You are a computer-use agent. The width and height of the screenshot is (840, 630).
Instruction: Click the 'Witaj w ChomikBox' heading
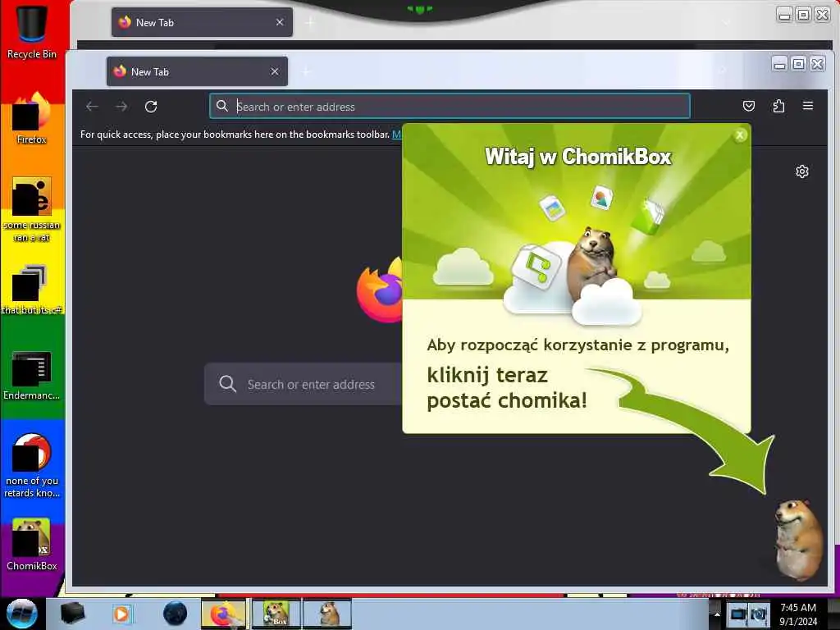pyautogui.click(x=577, y=157)
